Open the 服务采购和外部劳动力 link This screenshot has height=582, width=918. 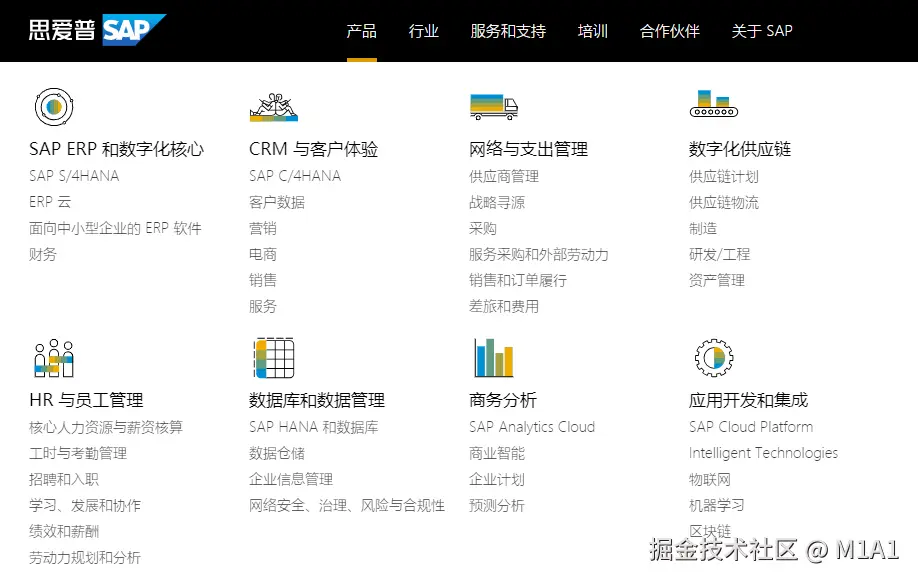tap(539, 254)
